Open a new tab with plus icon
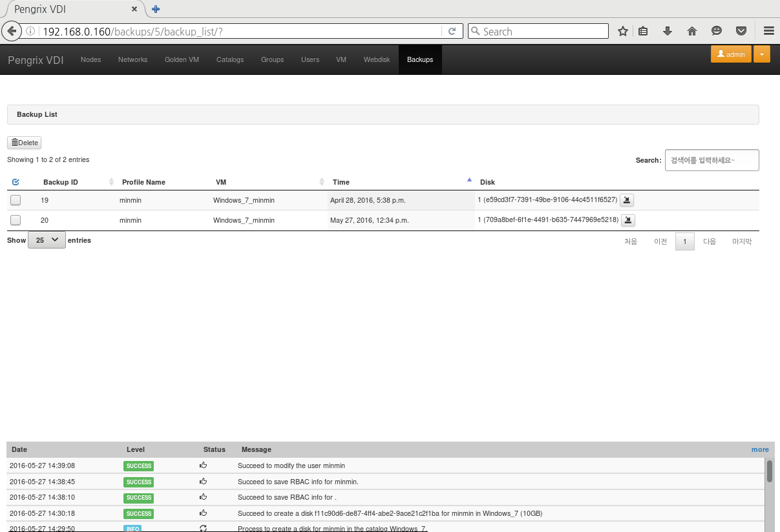This screenshot has width=780, height=532. [156, 9]
